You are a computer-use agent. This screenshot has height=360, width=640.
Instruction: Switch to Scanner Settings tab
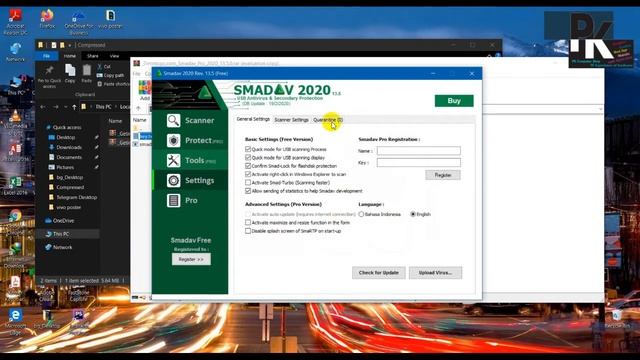291,120
